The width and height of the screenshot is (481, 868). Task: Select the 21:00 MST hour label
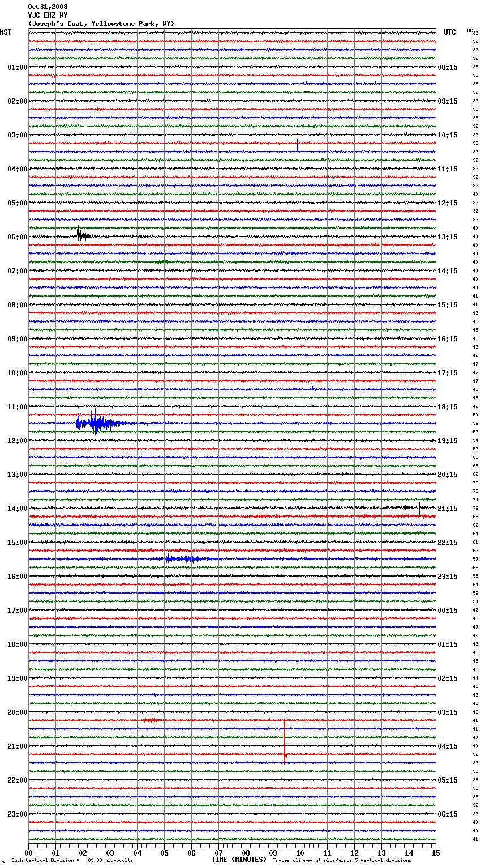pos(17,746)
